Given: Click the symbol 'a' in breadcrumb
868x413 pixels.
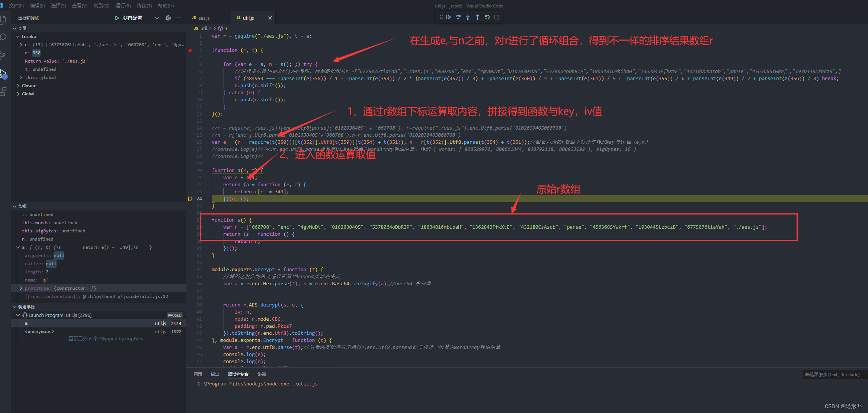Looking at the screenshot, I should click(x=225, y=28).
